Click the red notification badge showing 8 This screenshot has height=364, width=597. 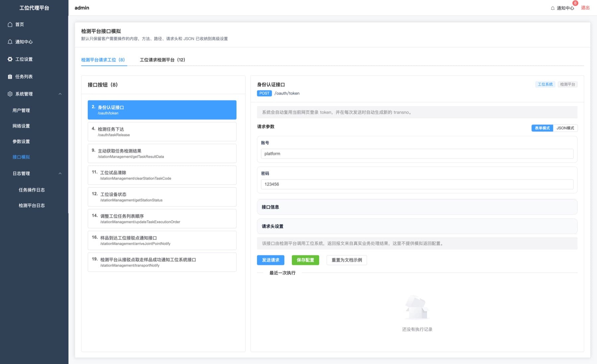[x=575, y=3]
